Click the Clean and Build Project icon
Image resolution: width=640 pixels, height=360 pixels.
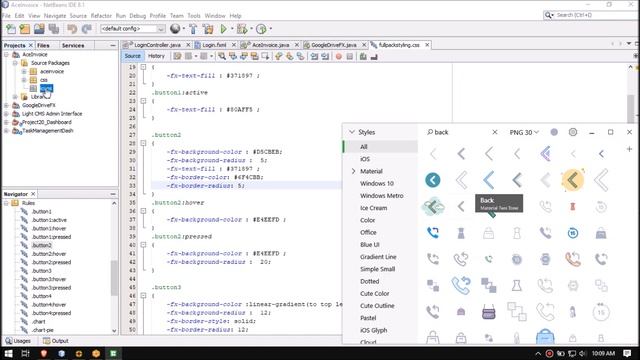tap(208, 29)
